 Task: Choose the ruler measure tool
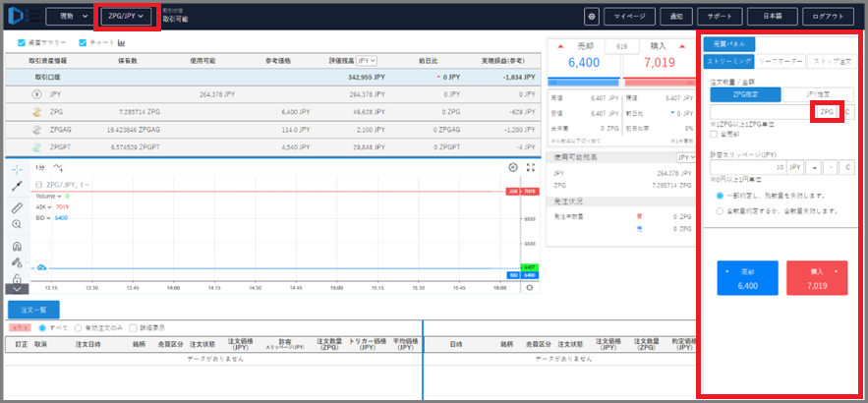tap(17, 208)
